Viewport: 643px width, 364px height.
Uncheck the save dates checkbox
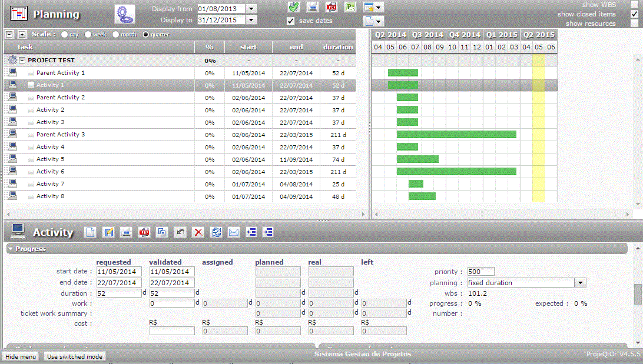point(290,21)
